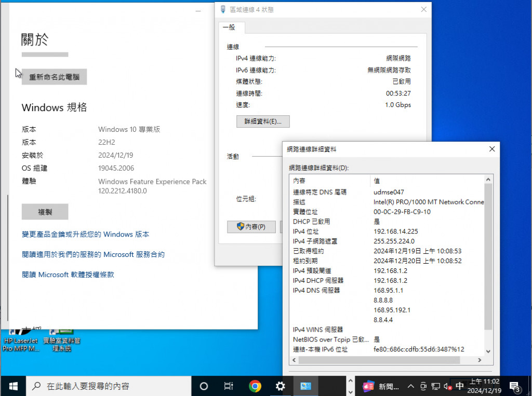
Task: Select the physical address 00-0C-29-FB-C9-10
Action: (x=402, y=212)
